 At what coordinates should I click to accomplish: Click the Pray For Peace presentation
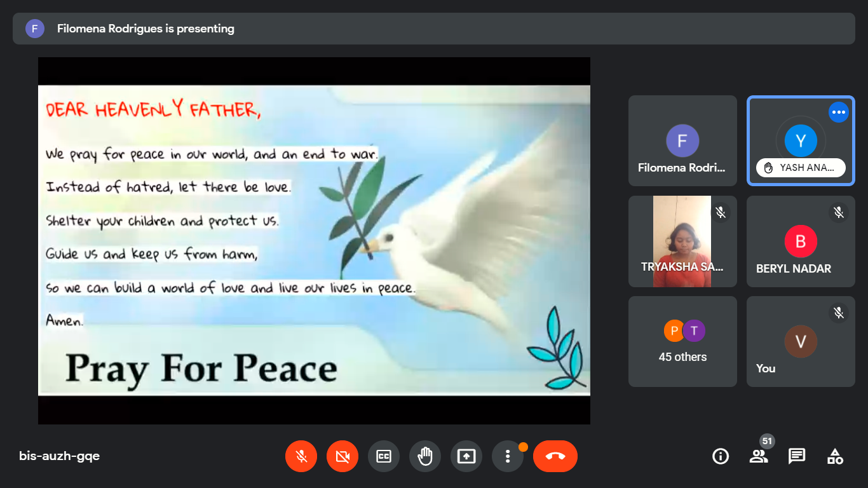(314, 240)
